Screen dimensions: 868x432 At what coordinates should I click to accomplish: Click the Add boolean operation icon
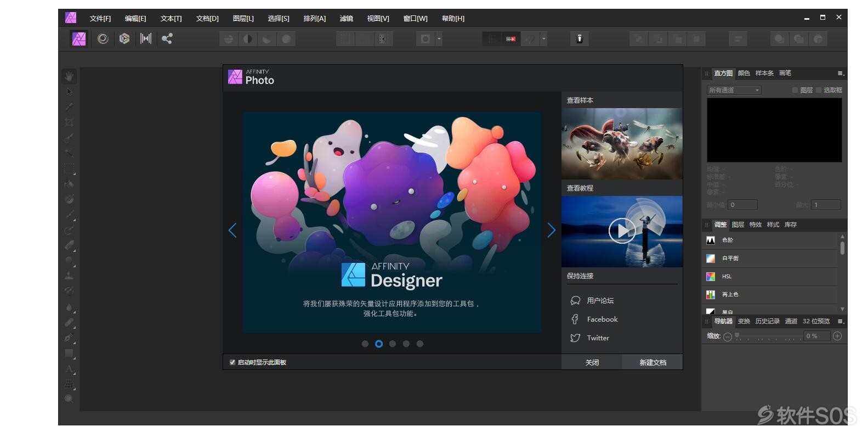[638, 39]
